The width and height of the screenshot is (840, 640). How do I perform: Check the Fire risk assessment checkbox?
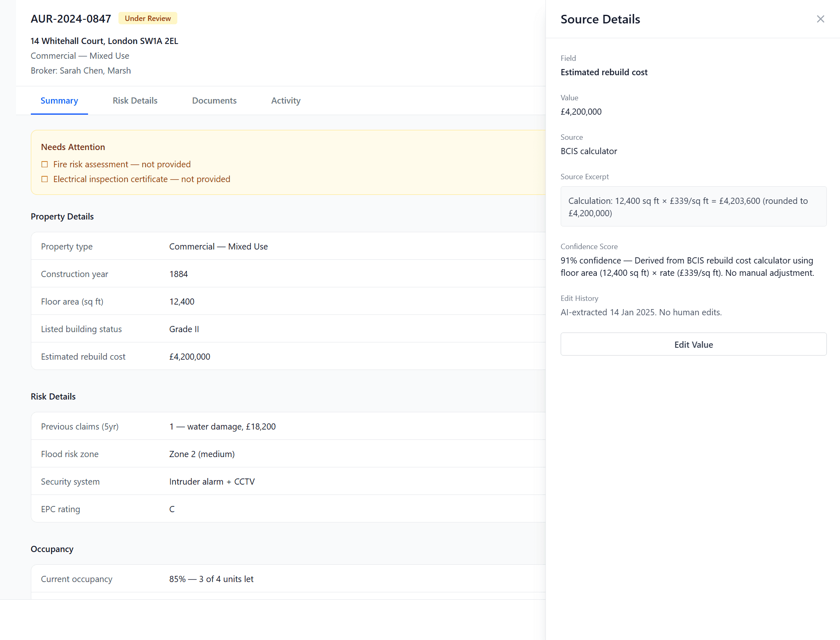click(x=45, y=164)
